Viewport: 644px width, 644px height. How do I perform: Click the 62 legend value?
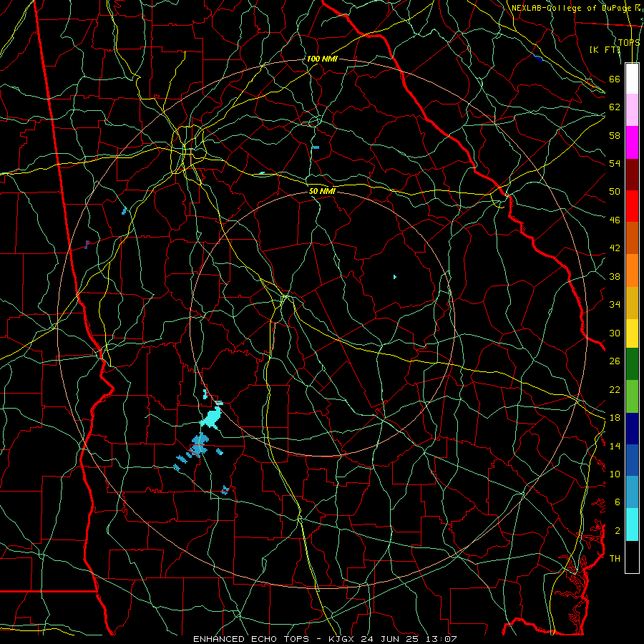coord(615,107)
